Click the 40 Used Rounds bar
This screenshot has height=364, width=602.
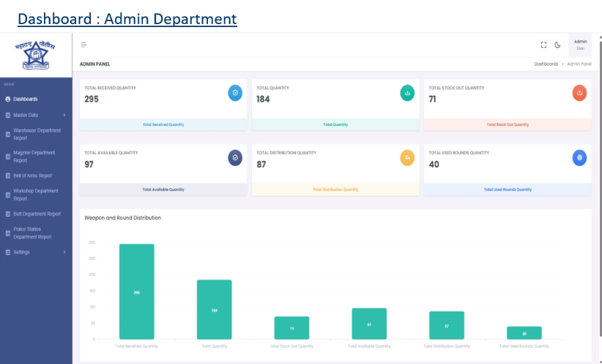524,333
